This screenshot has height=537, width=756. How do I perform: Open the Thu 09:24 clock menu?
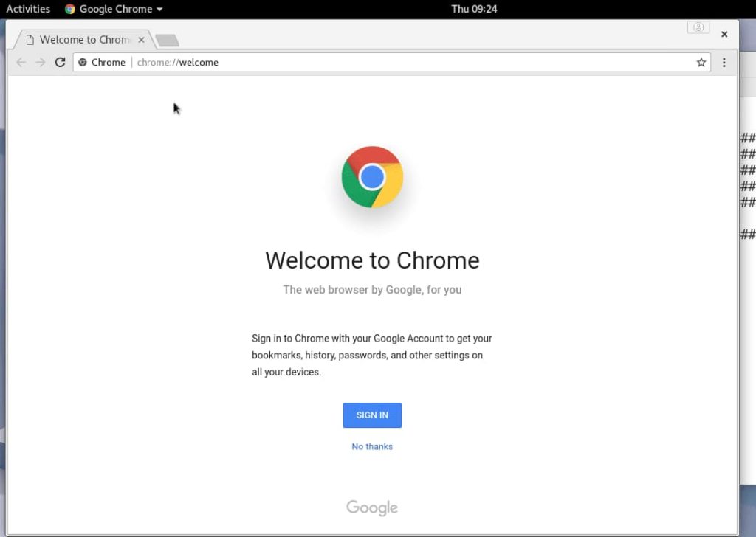(x=474, y=9)
